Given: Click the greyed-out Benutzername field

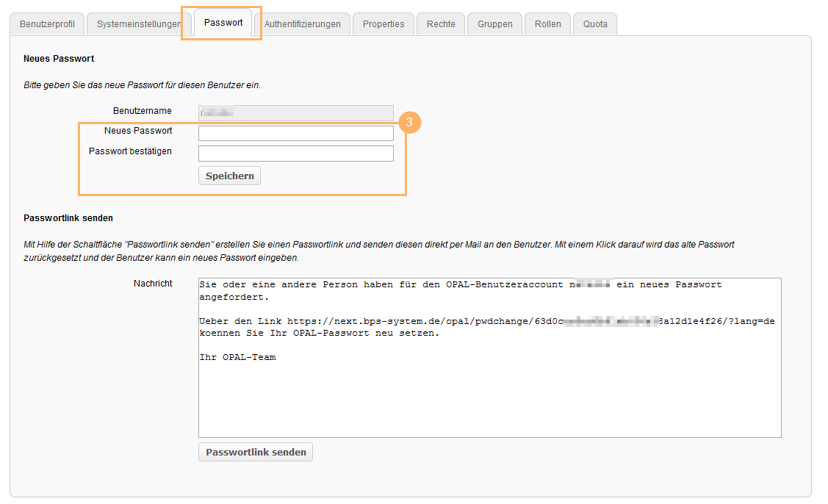Looking at the screenshot, I should 295,112.
